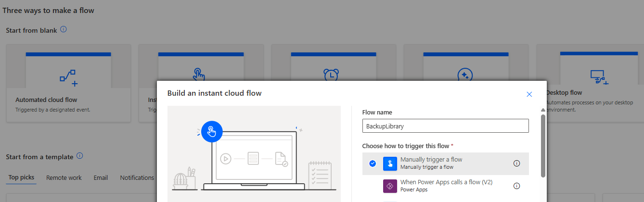The image size is (644, 202).
Task: Click the Manually trigger a flow icon
Action: pyautogui.click(x=390, y=164)
